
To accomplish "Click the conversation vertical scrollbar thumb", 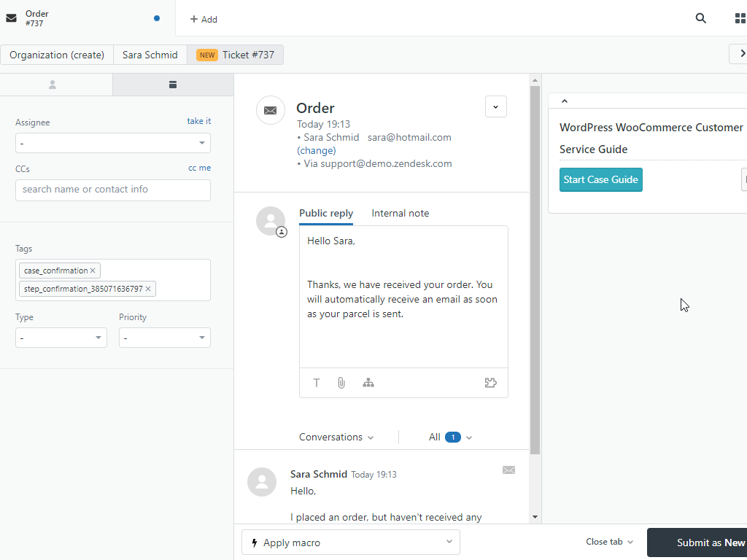I will 535,270.
